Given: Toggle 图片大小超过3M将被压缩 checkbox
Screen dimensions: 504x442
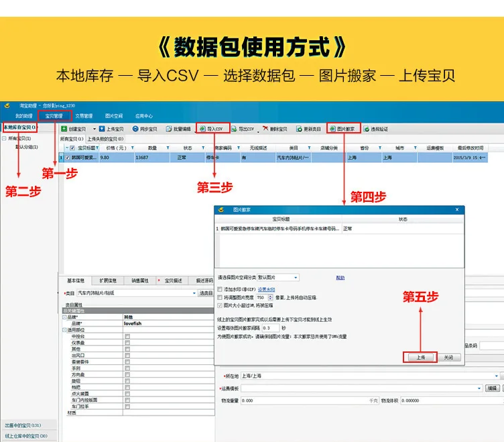Looking at the screenshot, I should click(220, 305).
